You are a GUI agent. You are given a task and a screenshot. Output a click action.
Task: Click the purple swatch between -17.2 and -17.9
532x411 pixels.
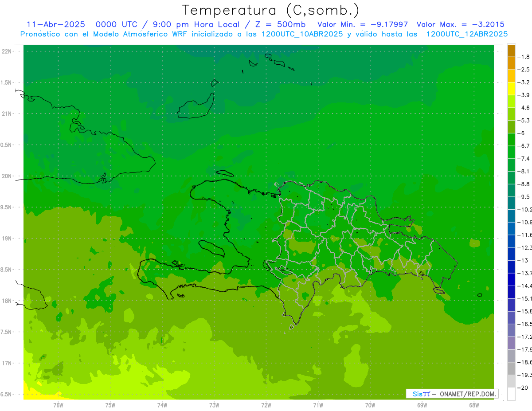point(511,343)
